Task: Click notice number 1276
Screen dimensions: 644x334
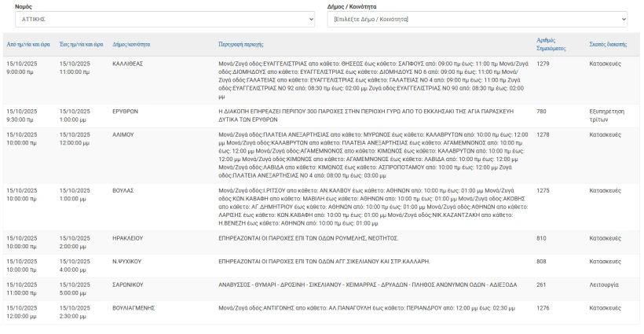Action: click(543, 308)
